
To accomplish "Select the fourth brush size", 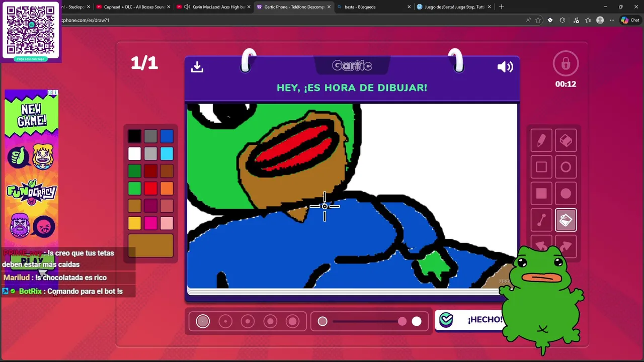I will (270, 321).
